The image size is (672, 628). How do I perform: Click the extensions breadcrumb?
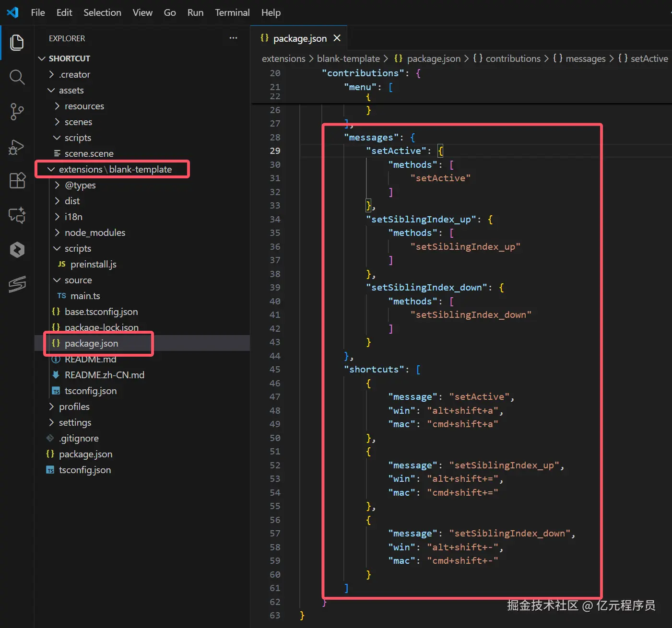click(283, 58)
